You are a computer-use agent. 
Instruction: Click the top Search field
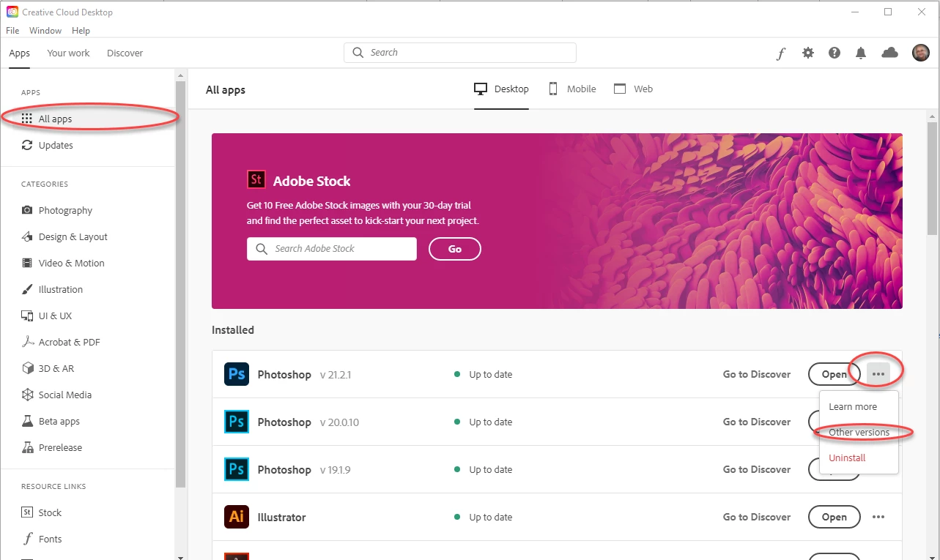click(x=460, y=53)
